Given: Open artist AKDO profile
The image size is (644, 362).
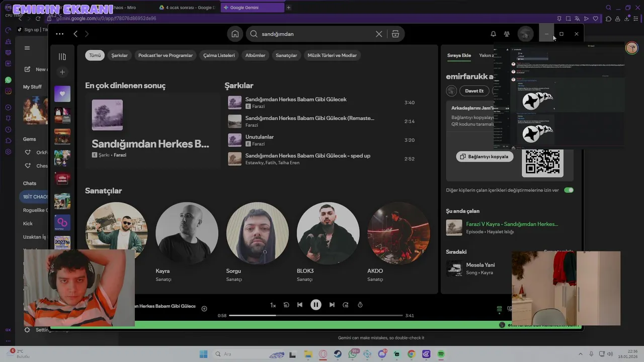Looking at the screenshot, I should 398,233.
